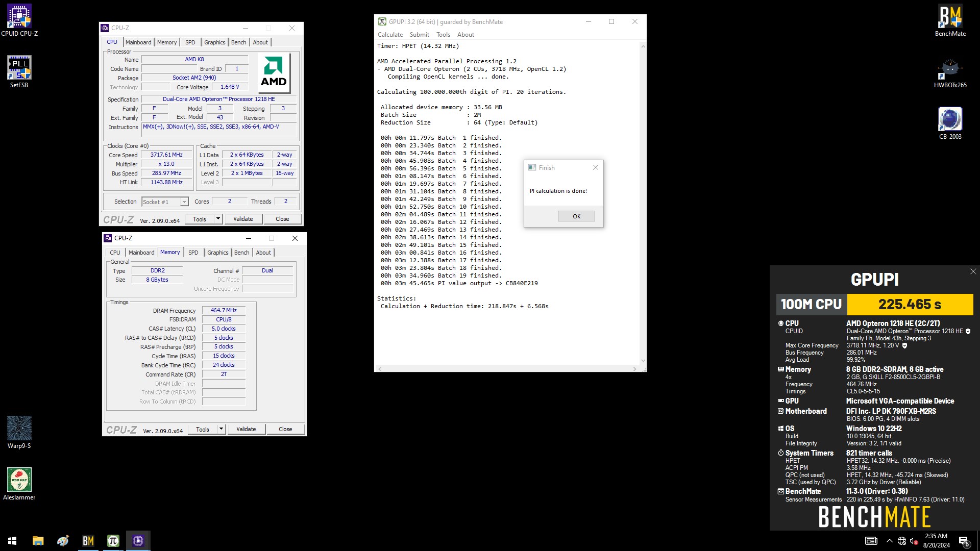Open About menu in GPUPI
Screen dimensions: 980x551
(465, 35)
